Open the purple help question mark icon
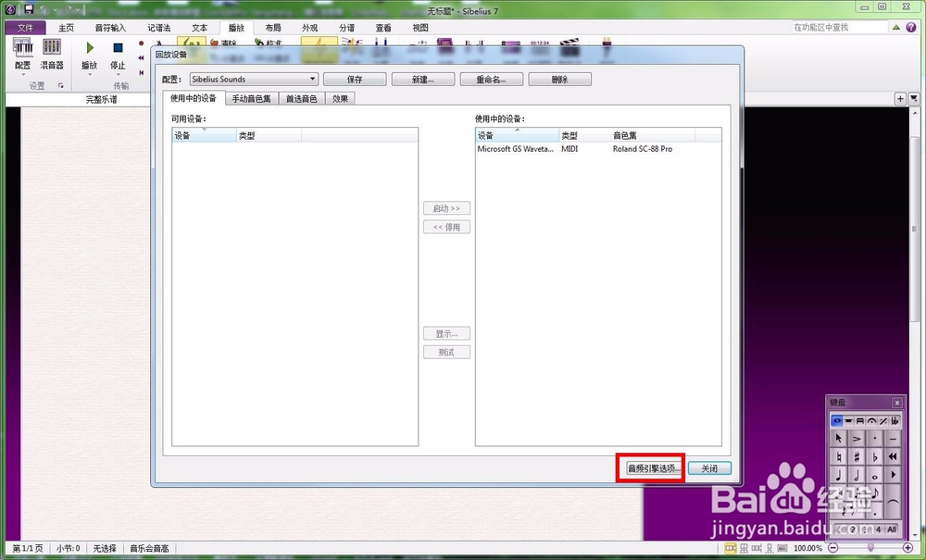Screen dimensions: 926x560 (x=912, y=27)
